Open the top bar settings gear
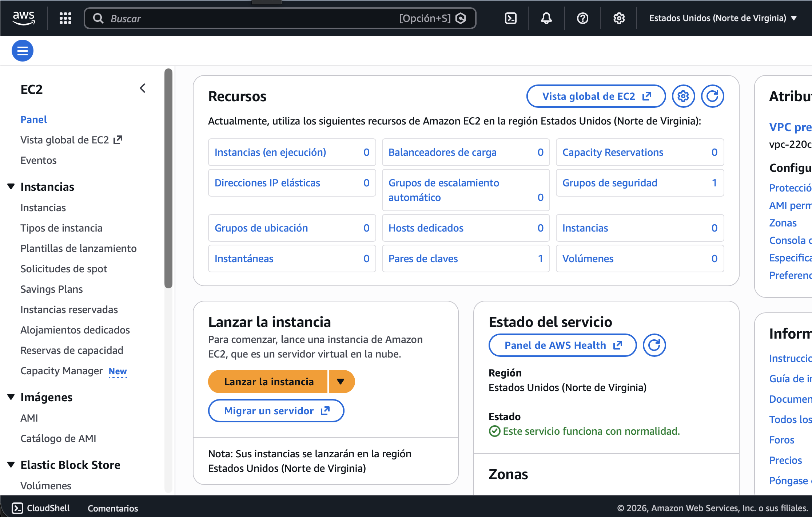 pyautogui.click(x=619, y=18)
